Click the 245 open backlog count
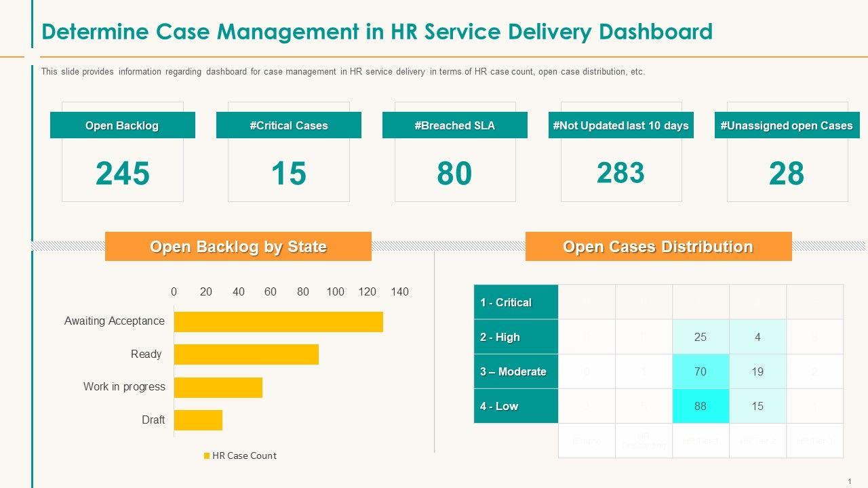868x488 pixels. tap(122, 174)
